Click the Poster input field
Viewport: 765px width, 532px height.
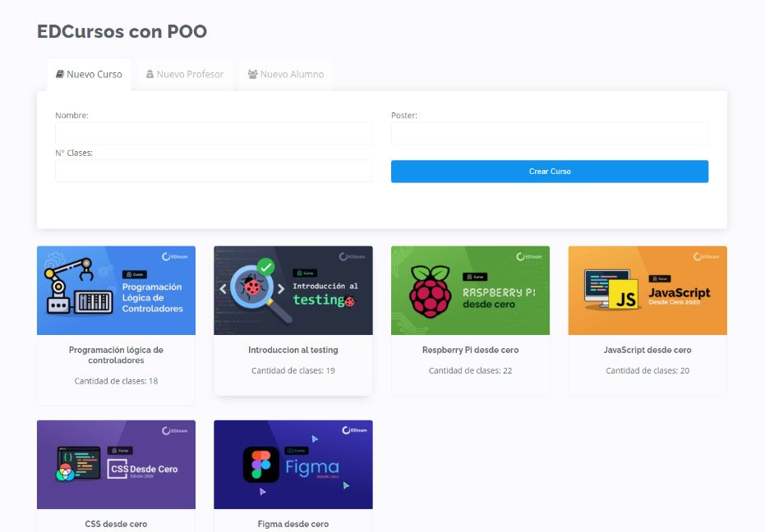549,133
